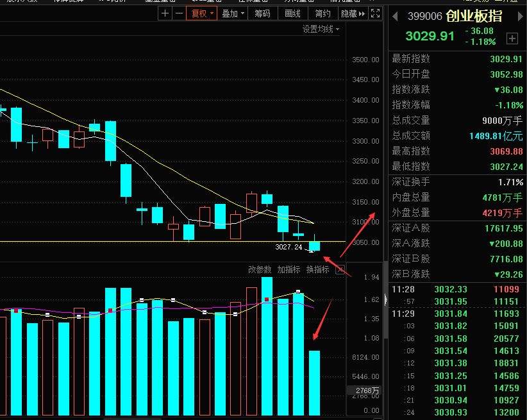Select the 11:28 tick row at 3032.33
This screenshot has width=527, height=420.
[x=456, y=289]
